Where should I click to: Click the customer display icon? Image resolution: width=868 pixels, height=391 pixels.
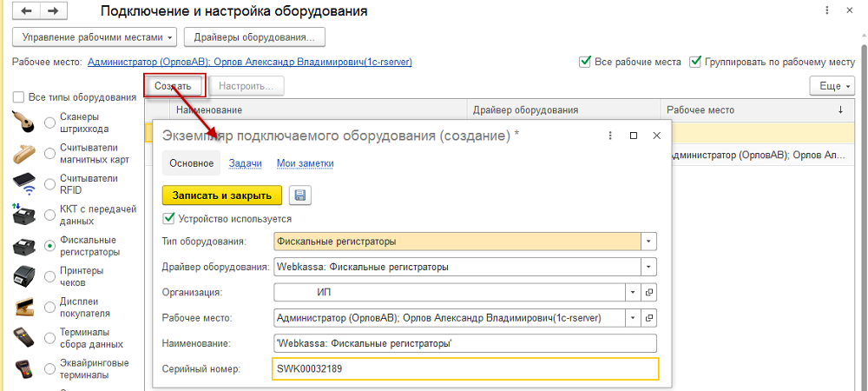click(24, 308)
